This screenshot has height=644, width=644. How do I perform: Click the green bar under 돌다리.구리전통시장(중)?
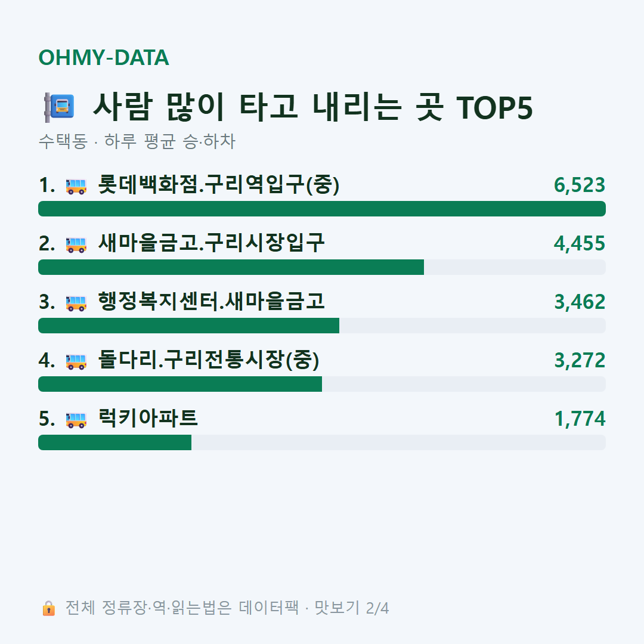coord(180,383)
